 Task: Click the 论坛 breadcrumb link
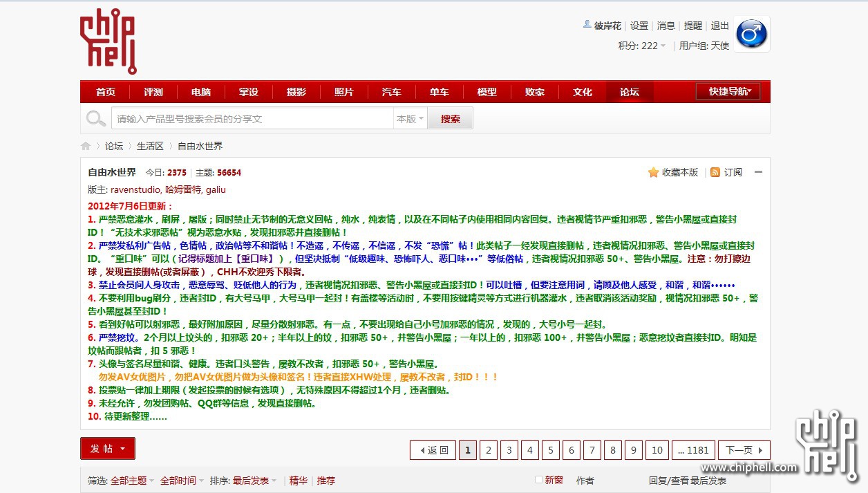tap(114, 146)
